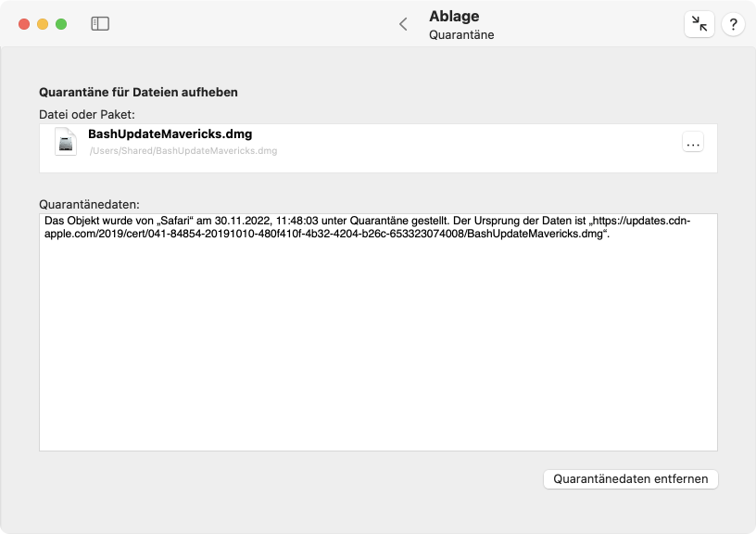Click Quarantänedaten entfernen button
756x534 pixels.
[x=631, y=479]
